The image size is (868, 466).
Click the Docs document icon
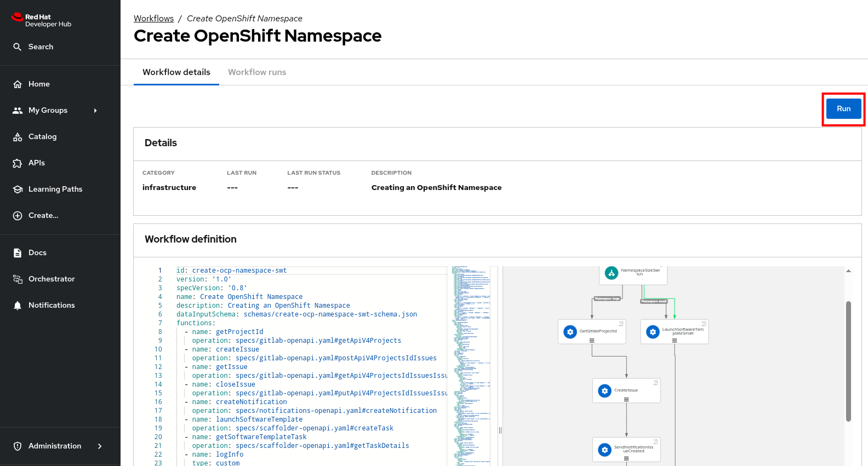click(18, 253)
